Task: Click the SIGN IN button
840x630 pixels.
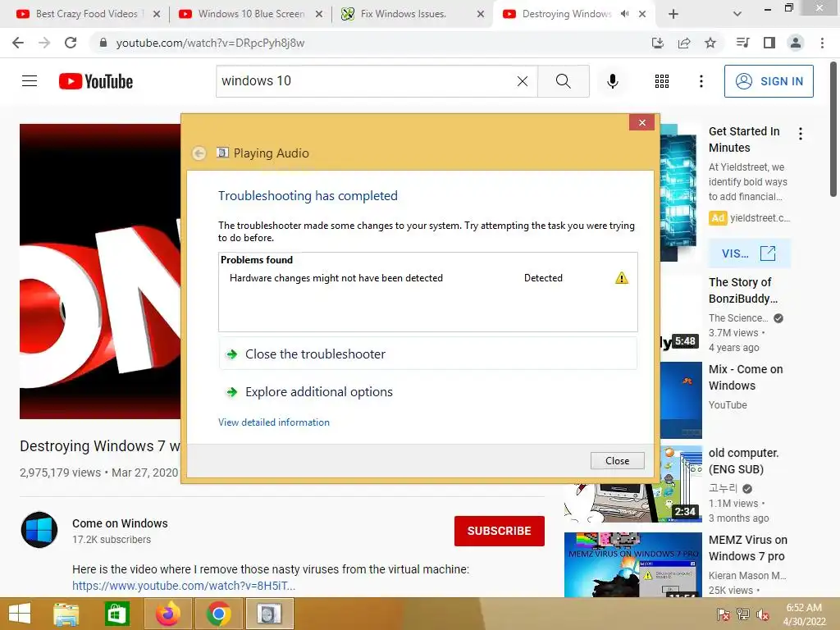Action: [x=769, y=81]
